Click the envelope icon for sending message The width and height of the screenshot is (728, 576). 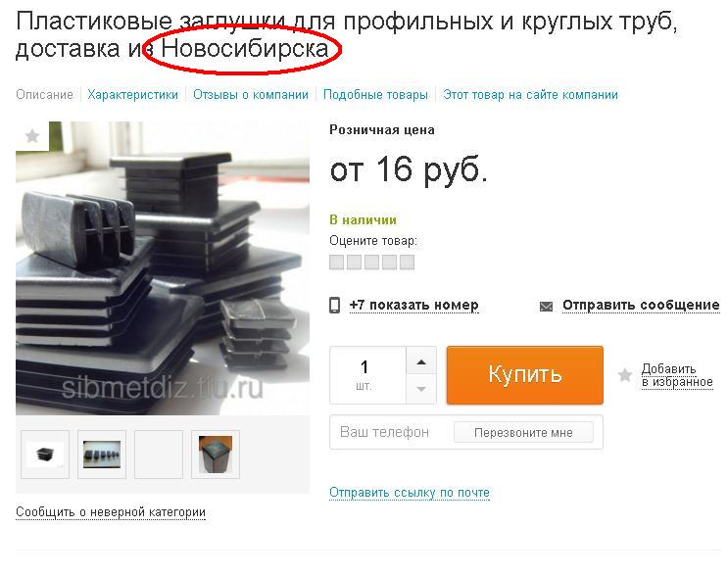pos(546,307)
